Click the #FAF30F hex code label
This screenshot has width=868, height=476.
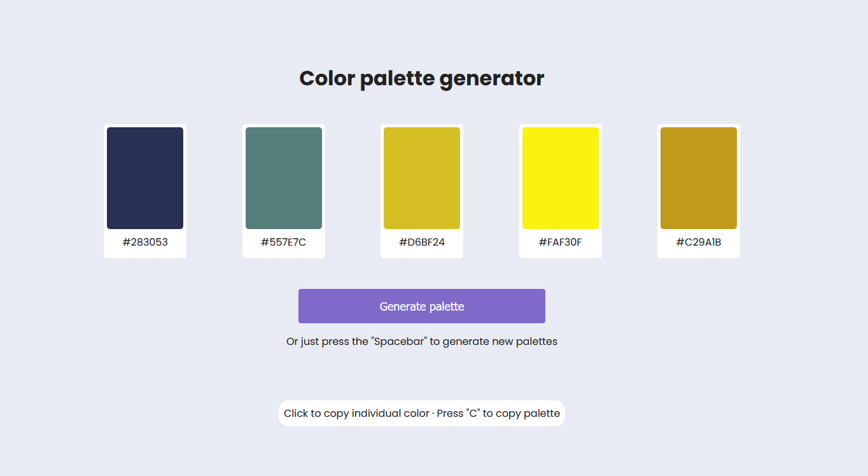click(561, 242)
